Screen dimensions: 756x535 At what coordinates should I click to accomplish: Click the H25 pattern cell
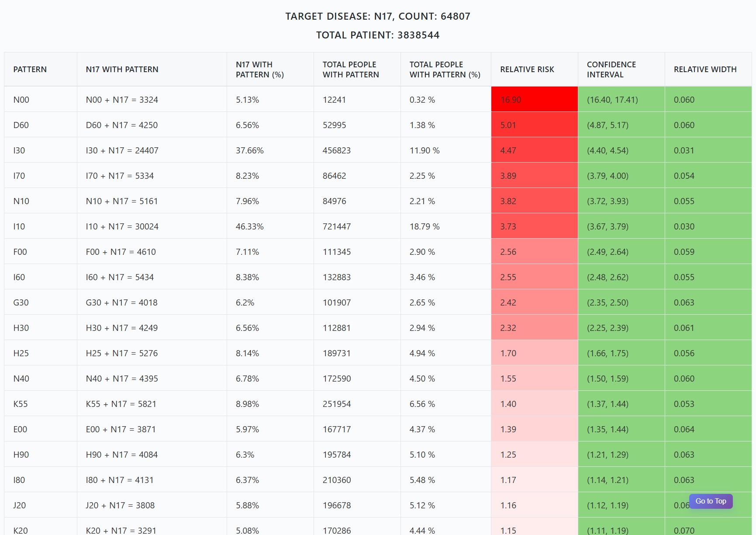pyautogui.click(x=21, y=353)
